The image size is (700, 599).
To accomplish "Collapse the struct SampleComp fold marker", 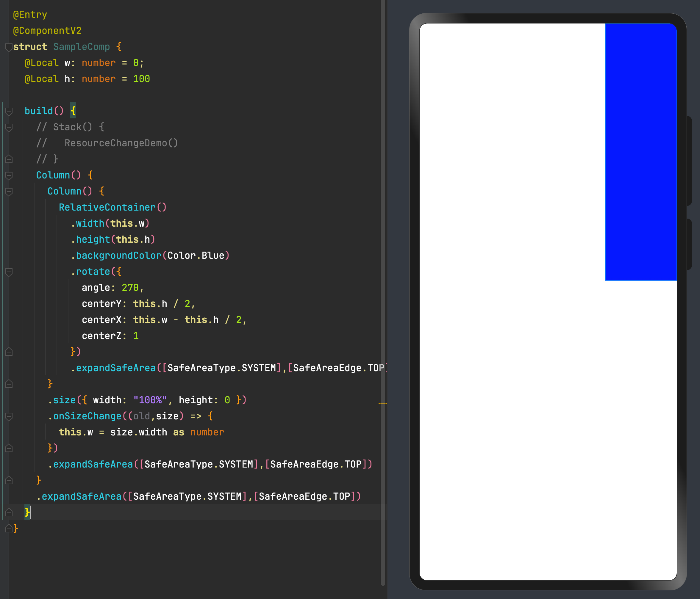I will [x=9, y=47].
